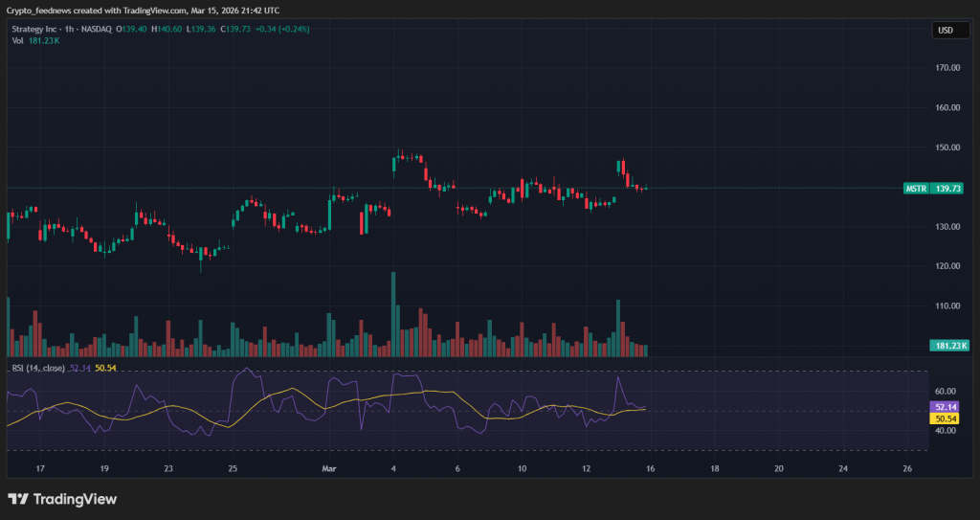Click the Strategy Inc symbol title
This screenshot has height=520, width=980.
click(35, 30)
